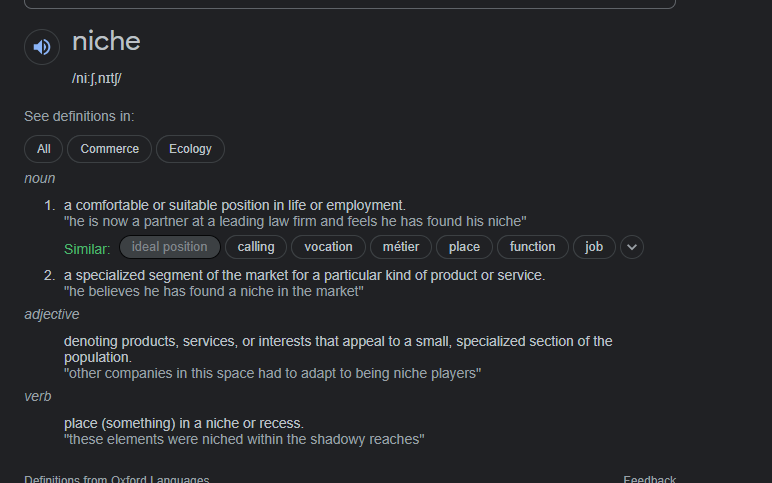Click the 'adjective' part-of-speech label

click(51, 314)
